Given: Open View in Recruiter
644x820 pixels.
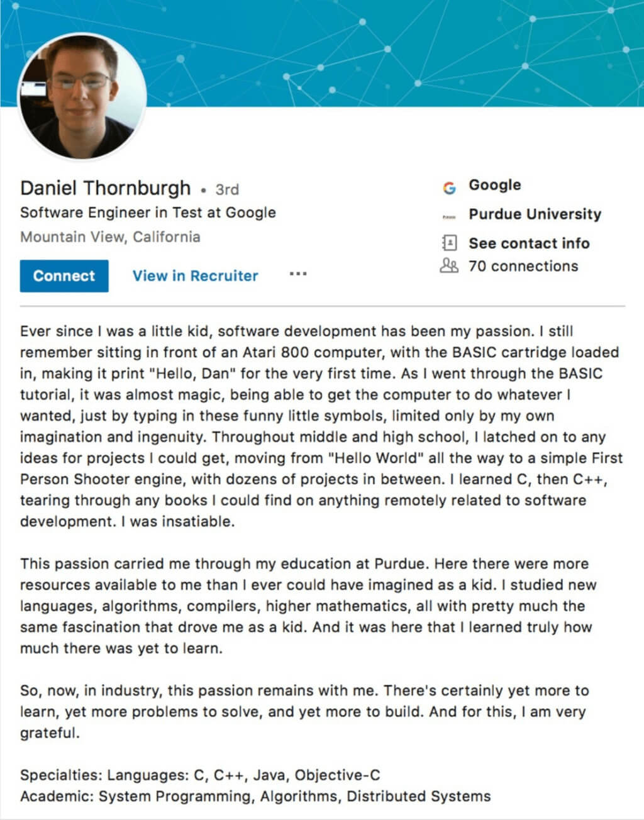Looking at the screenshot, I should pyautogui.click(x=194, y=275).
